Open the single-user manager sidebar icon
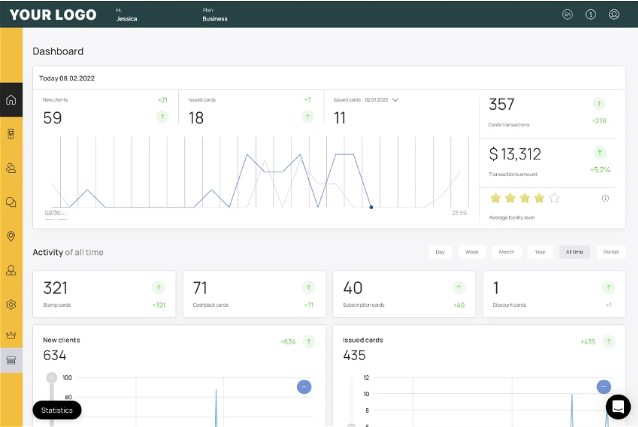The width and height of the screenshot is (638, 427). pyautogui.click(x=11, y=270)
